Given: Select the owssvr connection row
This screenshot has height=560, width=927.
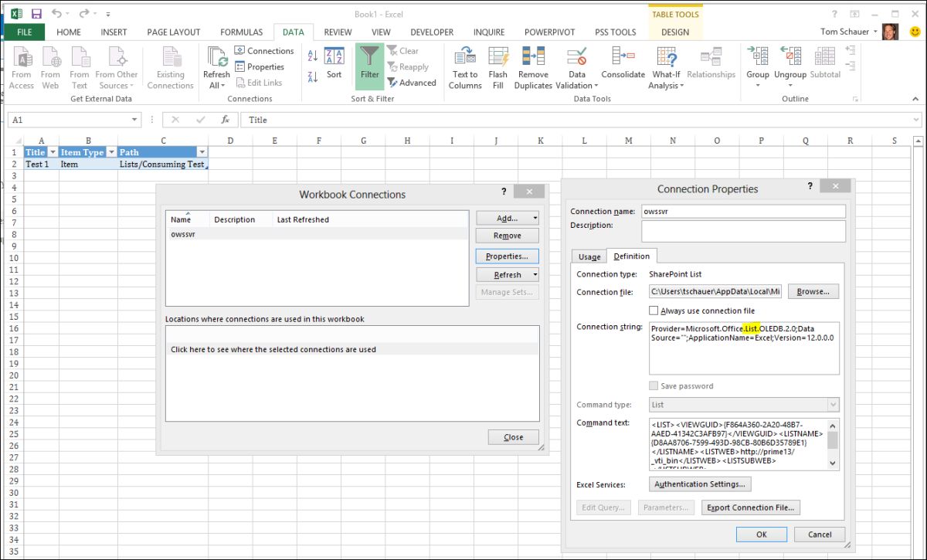Looking at the screenshot, I should tap(317, 233).
